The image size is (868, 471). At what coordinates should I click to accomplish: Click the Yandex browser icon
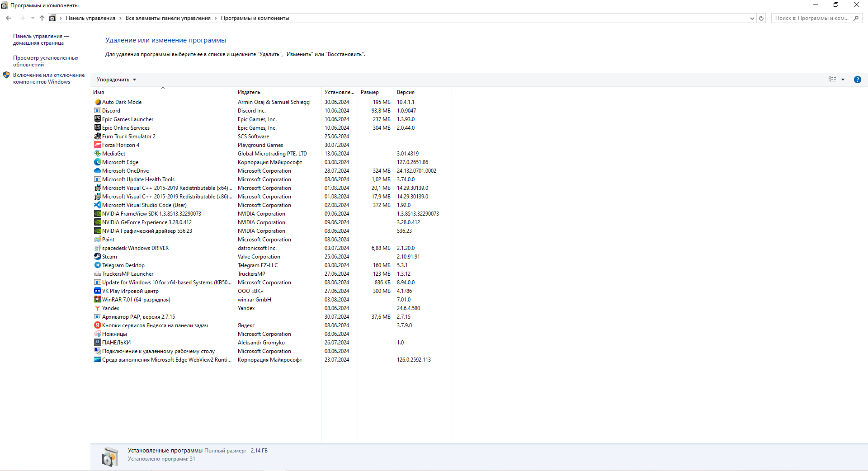(98, 308)
